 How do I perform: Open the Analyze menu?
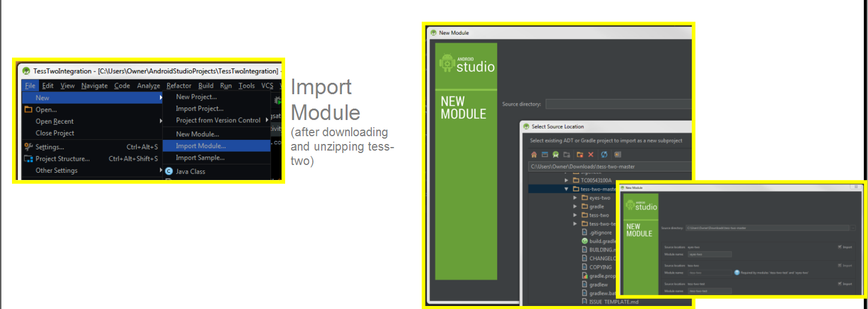point(149,86)
